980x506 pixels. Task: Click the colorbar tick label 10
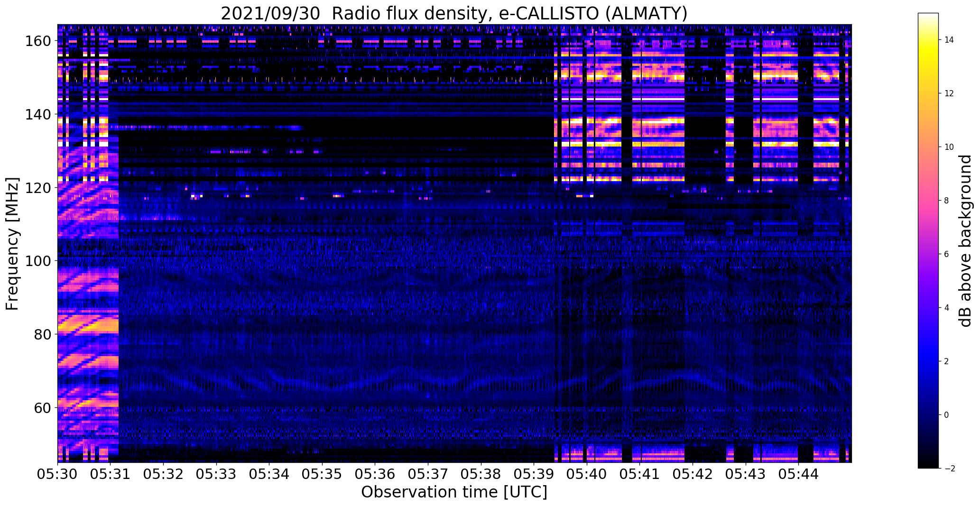949,147
